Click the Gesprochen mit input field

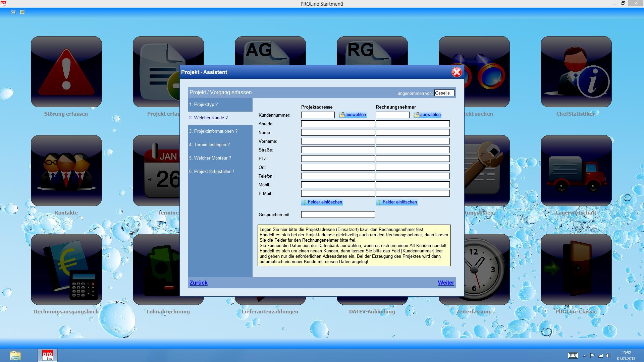(x=338, y=215)
